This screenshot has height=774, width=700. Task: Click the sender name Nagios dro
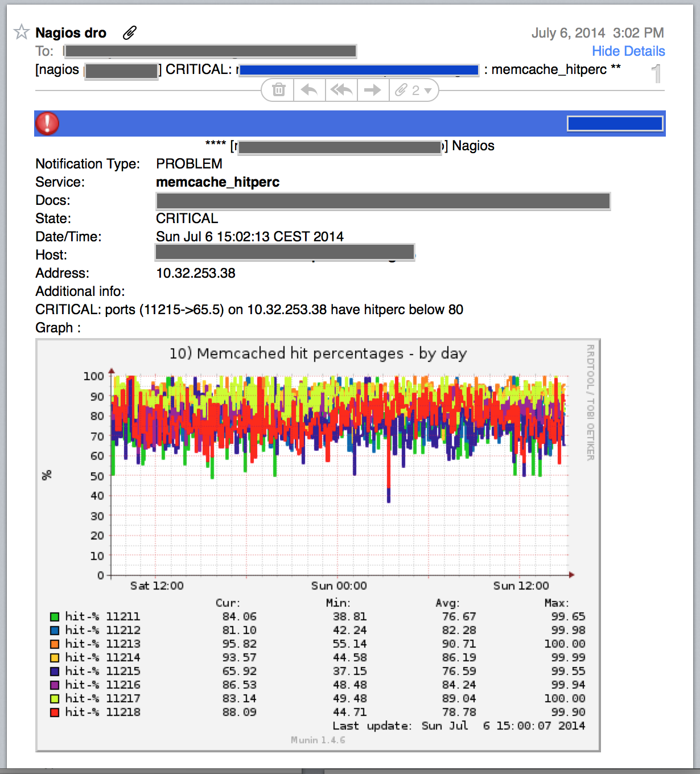(71, 33)
